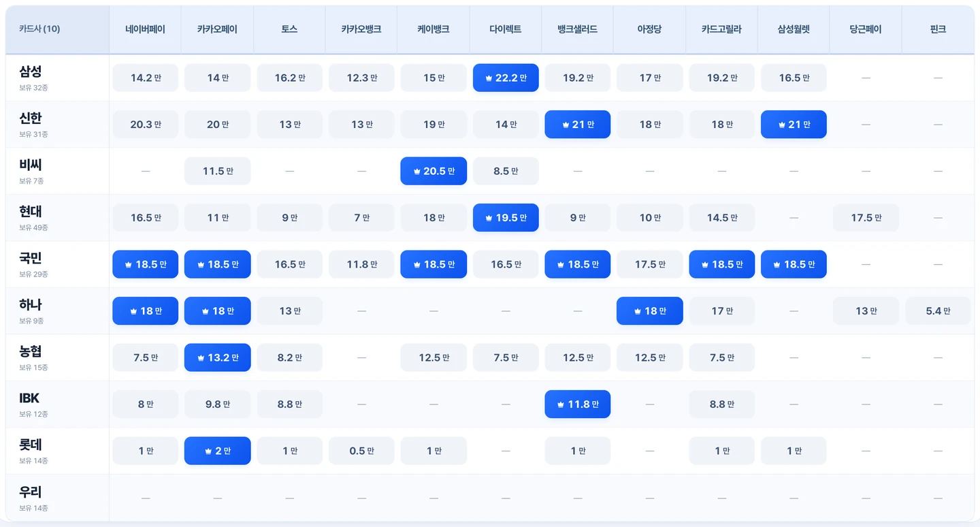Select the 신한 네이버페이 20.3만 cell

(x=146, y=125)
